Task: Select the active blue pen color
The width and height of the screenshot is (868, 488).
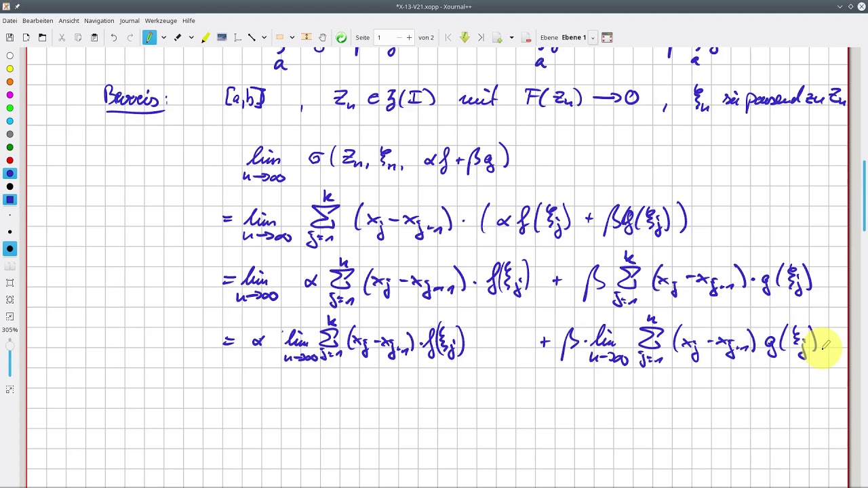Action: [x=9, y=174]
